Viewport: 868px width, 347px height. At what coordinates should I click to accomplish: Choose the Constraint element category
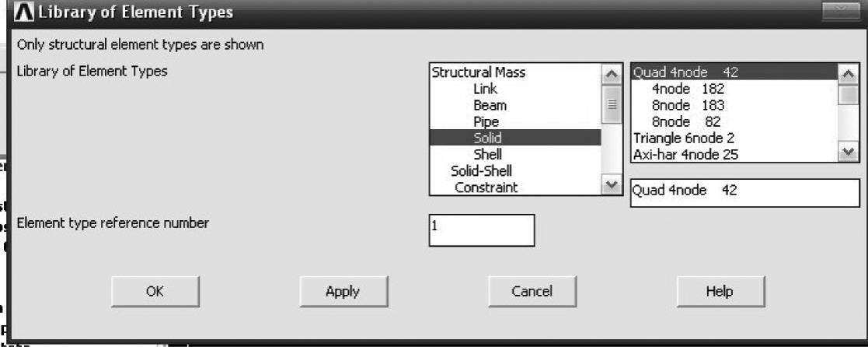486,187
